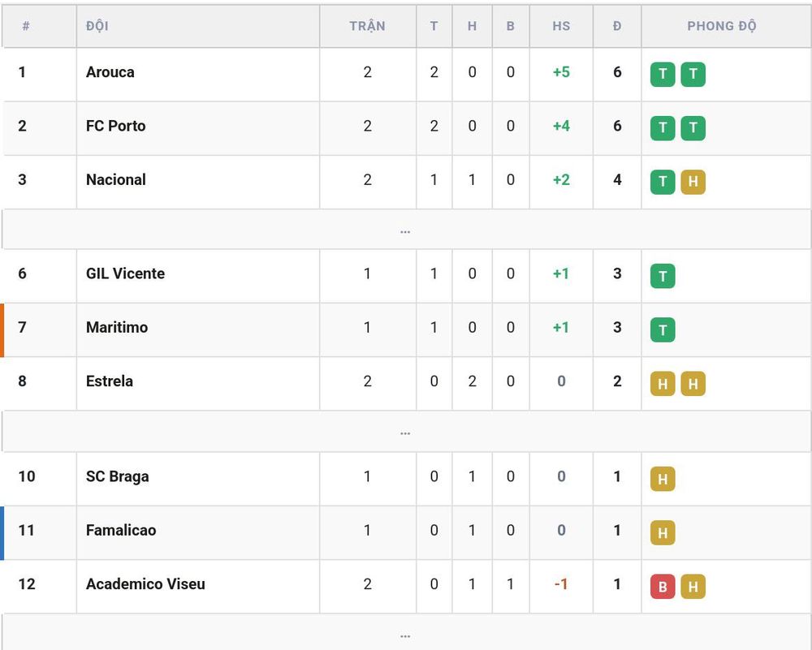Sort by the PHONG ĐỘ column header

click(721, 26)
